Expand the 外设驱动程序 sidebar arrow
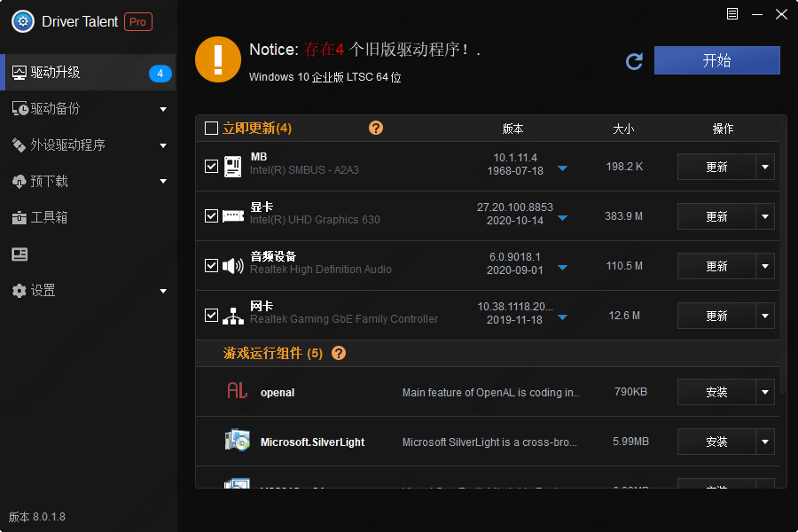The image size is (798, 532). pos(163,145)
